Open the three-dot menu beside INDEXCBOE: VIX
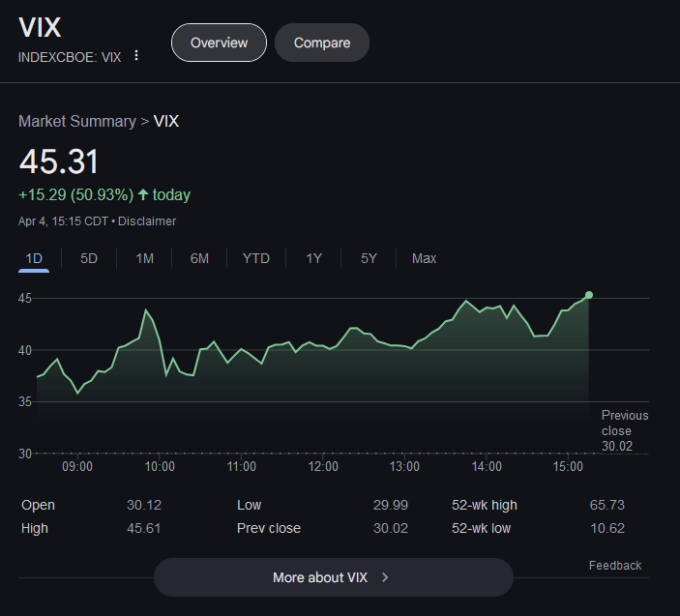This screenshot has width=680, height=616. pos(136,55)
